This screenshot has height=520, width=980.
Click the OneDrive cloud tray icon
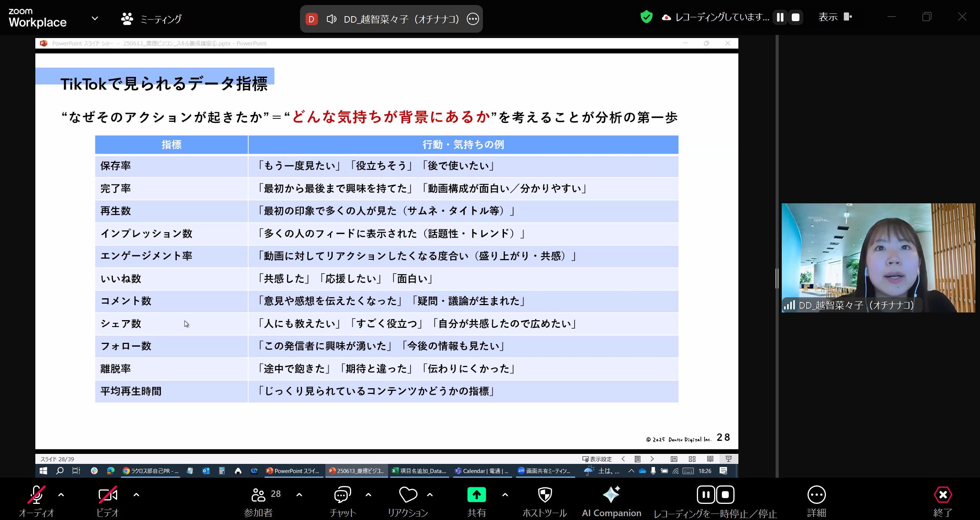click(x=642, y=471)
